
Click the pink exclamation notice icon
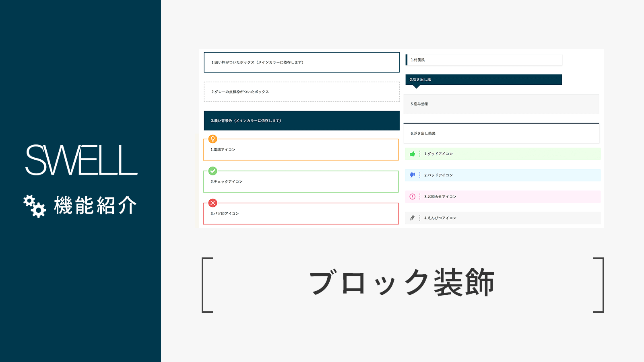click(412, 197)
